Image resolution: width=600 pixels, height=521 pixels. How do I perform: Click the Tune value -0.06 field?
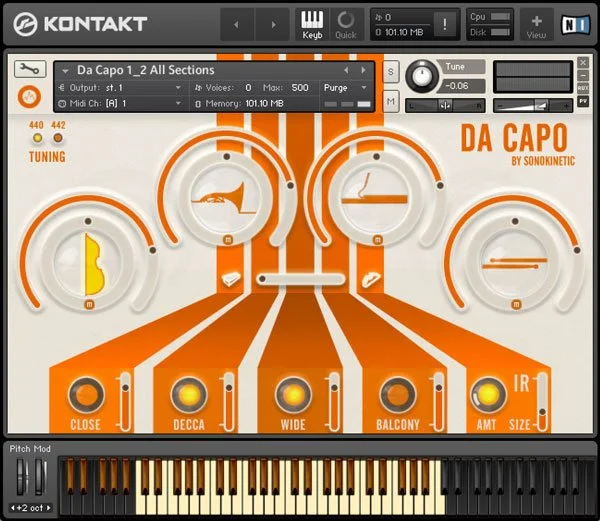[x=461, y=86]
